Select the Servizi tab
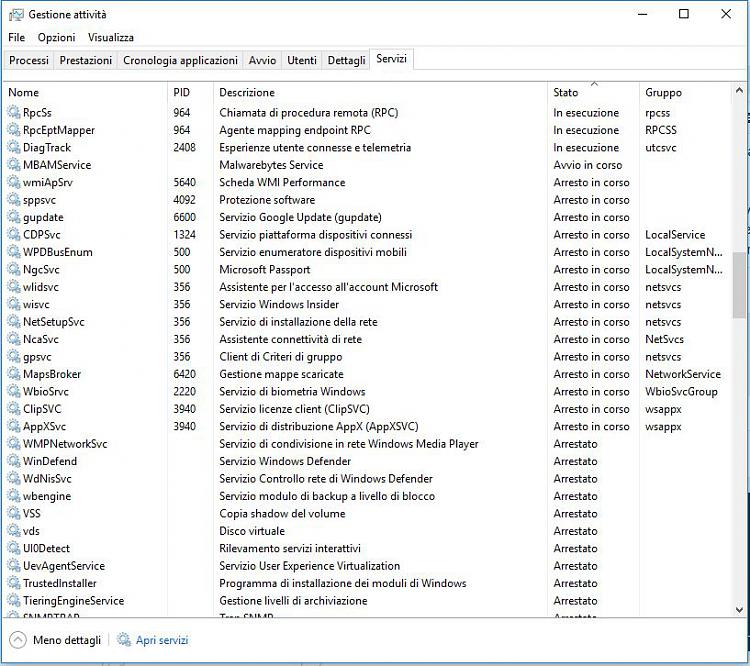The width and height of the screenshot is (750, 666). (391, 59)
